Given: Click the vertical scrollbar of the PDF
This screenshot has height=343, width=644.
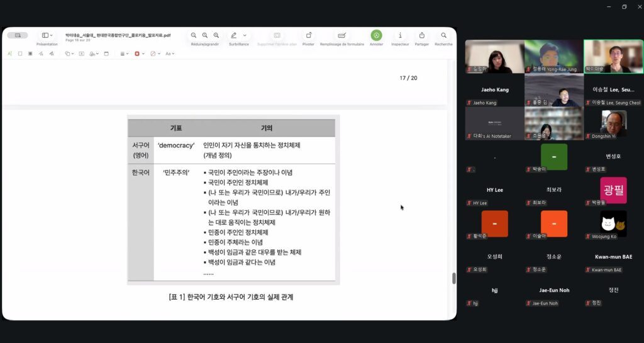Looking at the screenshot, I should point(454,278).
